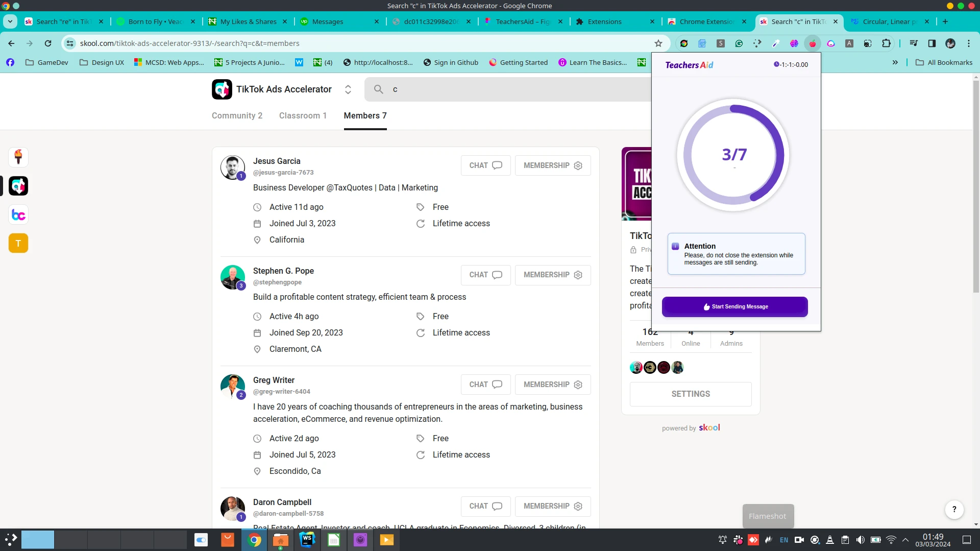Open the bc community icon in sidebar
This screenshot has width=980, height=551.
pos(18,214)
